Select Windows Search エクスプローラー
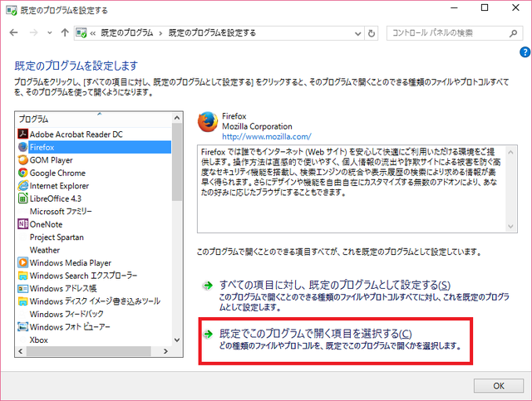The image size is (532, 401). 83,276
